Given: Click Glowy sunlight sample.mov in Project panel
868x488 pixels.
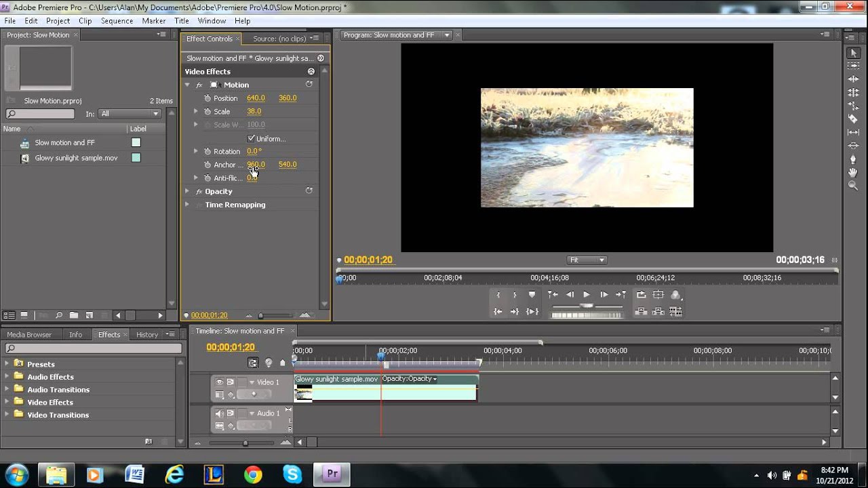Looking at the screenshot, I should (x=76, y=158).
